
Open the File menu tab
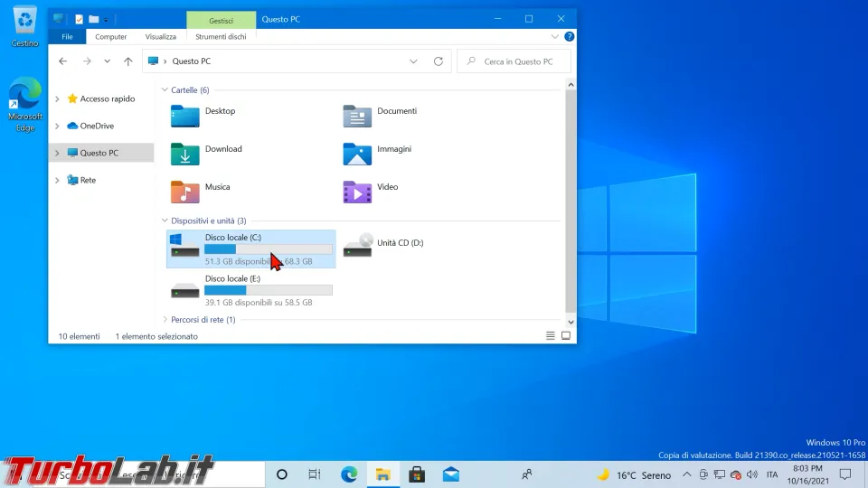[67, 37]
